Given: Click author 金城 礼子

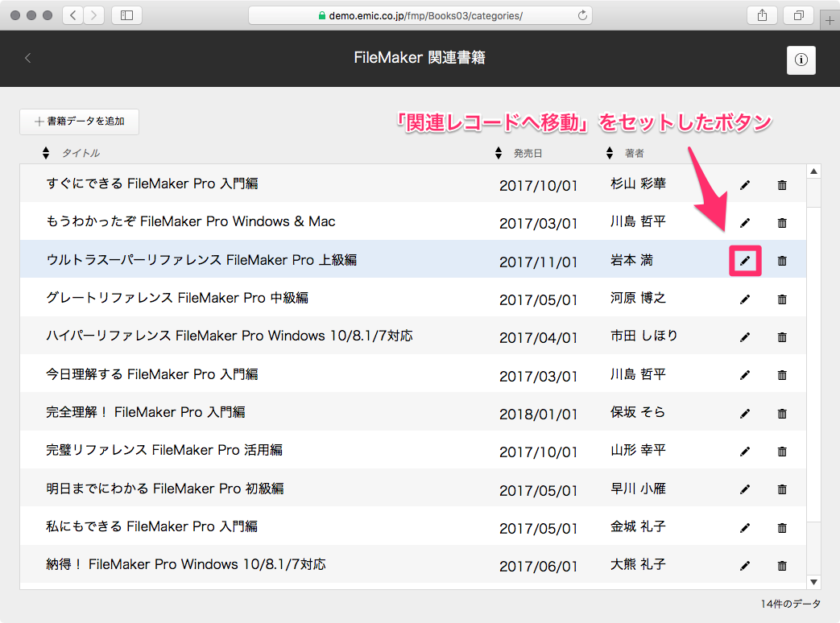Looking at the screenshot, I should coord(638,526).
